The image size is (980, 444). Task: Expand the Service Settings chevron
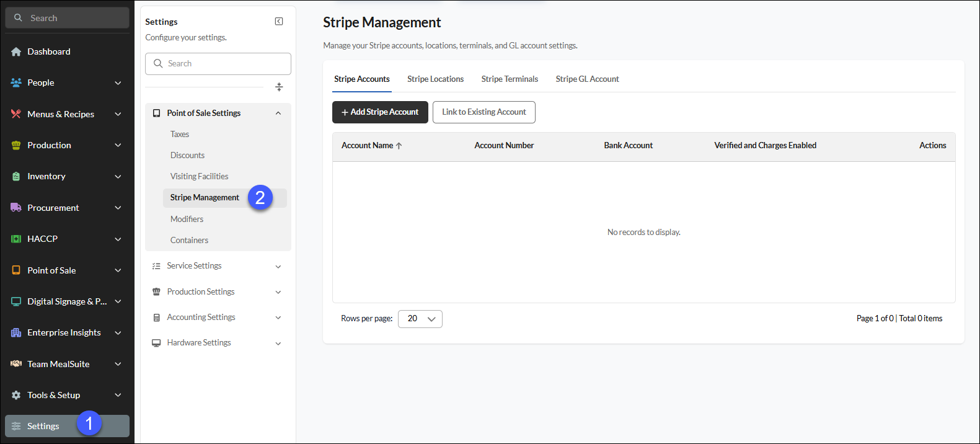point(278,267)
